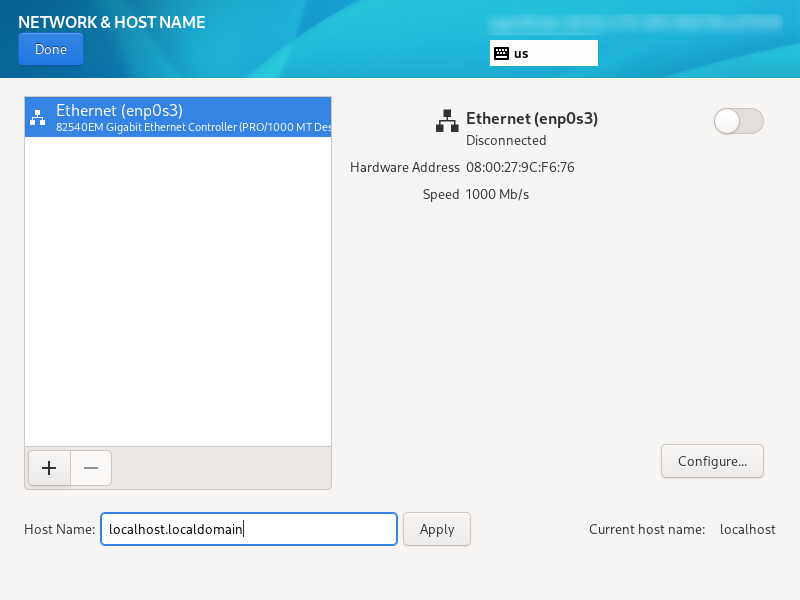Screen dimensions: 800x600
Task: Click the network icon in the device list
Action: (x=38, y=117)
